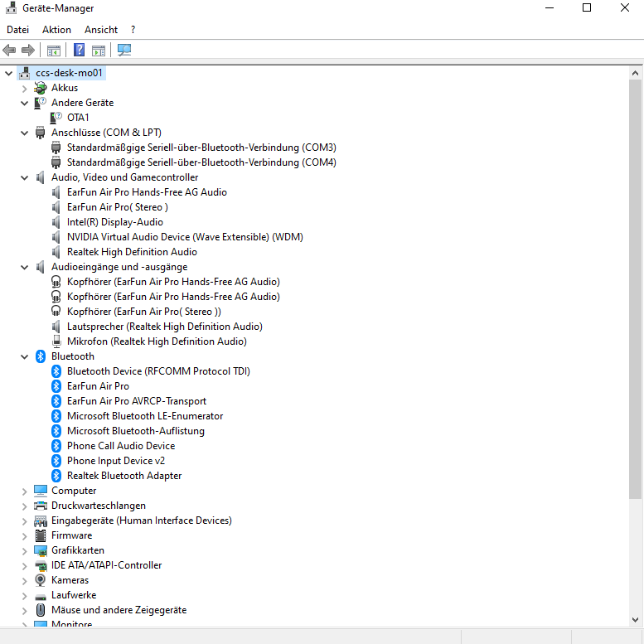Click scrollbar up arrow
This screenshot has width=644, height=644.
[635, 73]
